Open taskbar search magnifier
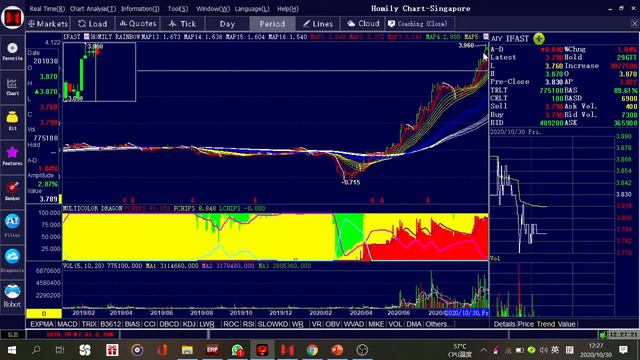This screenshot has width=640, height=360. coord(36,350)
